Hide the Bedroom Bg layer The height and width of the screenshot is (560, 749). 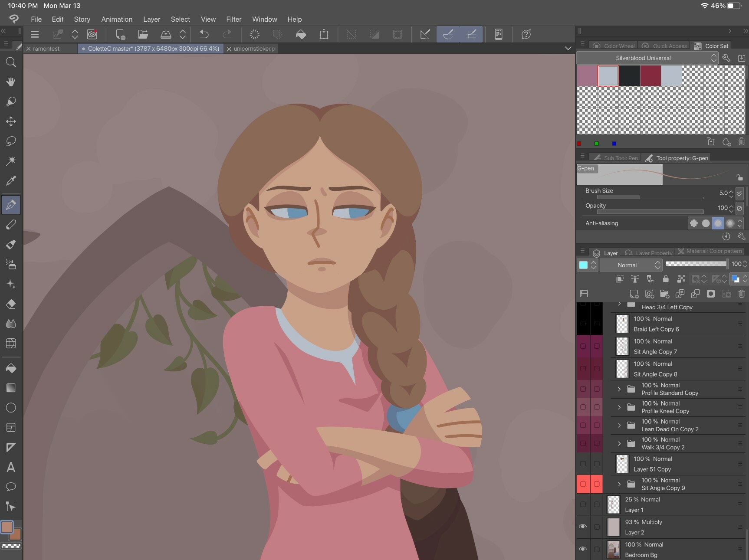(583, 549)
